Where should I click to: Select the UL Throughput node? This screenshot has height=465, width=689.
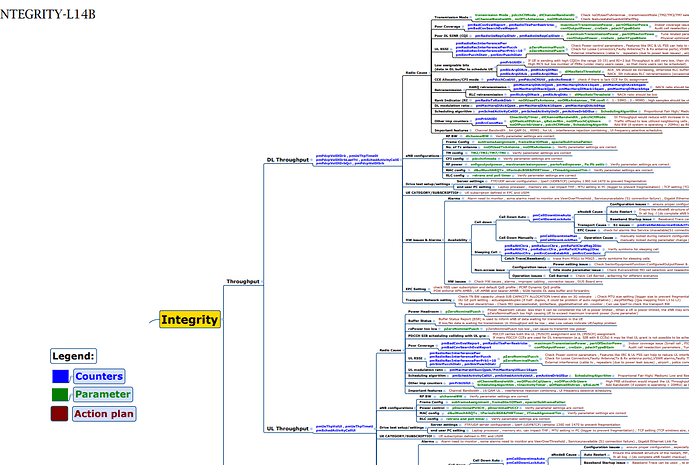click(288, 429)
